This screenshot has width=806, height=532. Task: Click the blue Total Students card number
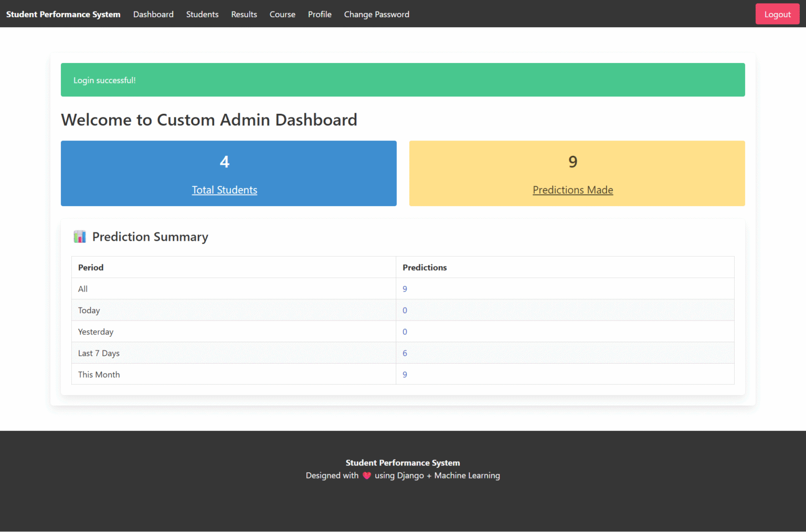[225, 162]
